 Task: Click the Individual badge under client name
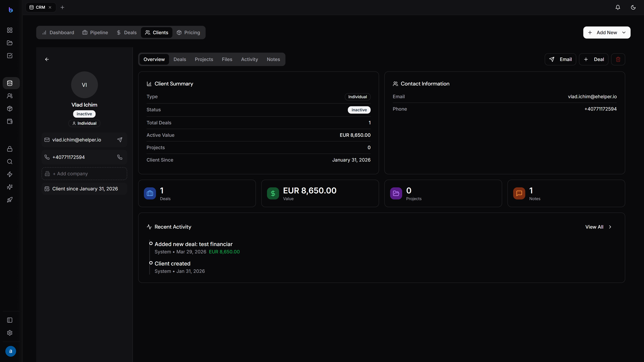click(x=84, y=123)
